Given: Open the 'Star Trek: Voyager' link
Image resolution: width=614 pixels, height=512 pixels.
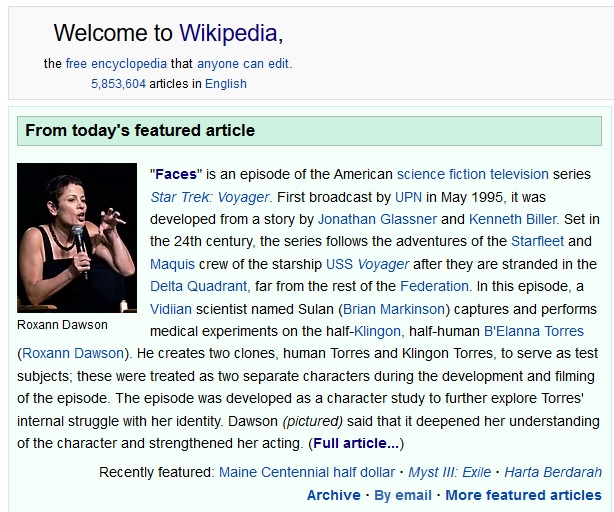Looking at the screenshot, I should click(210, 197).
